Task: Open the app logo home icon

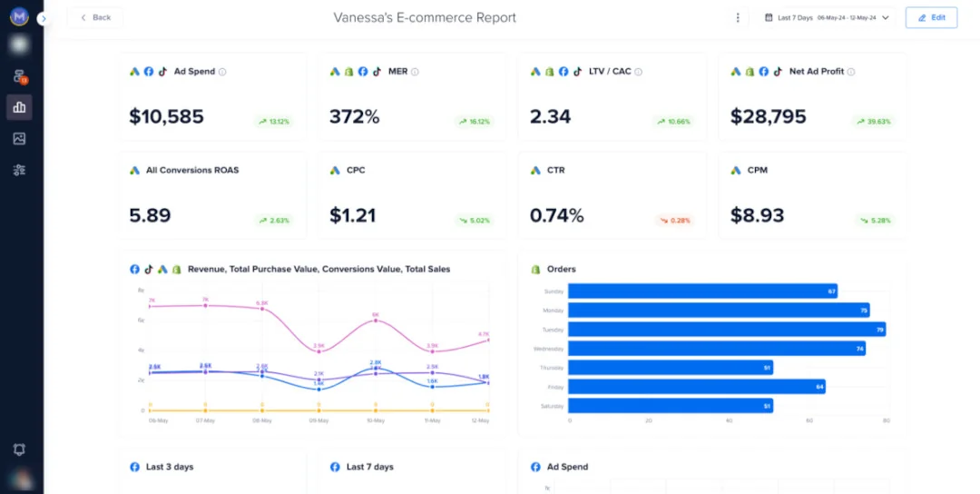Action: (19, 17)
